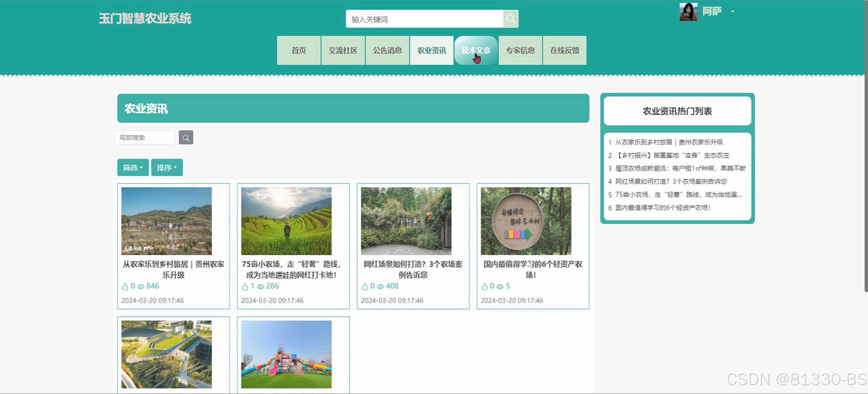
Task: Click the eye views icon showing 846
Action: (x=141, y=286)
